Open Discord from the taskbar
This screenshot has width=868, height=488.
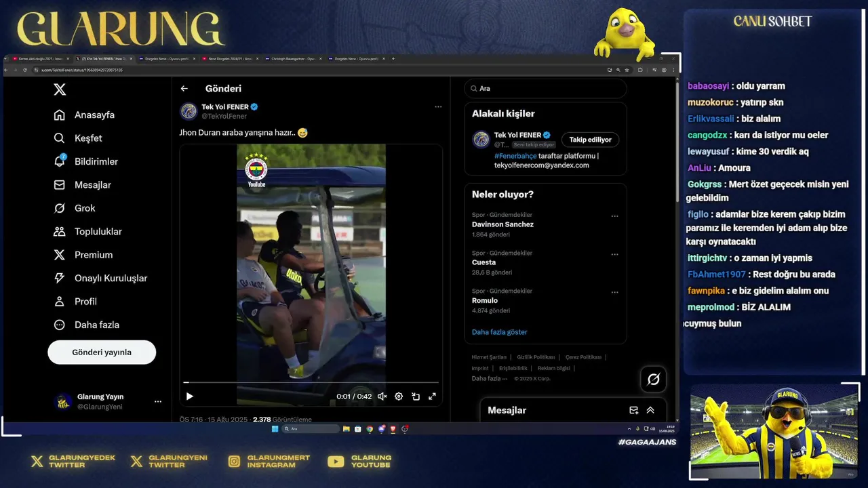[381, 429]
